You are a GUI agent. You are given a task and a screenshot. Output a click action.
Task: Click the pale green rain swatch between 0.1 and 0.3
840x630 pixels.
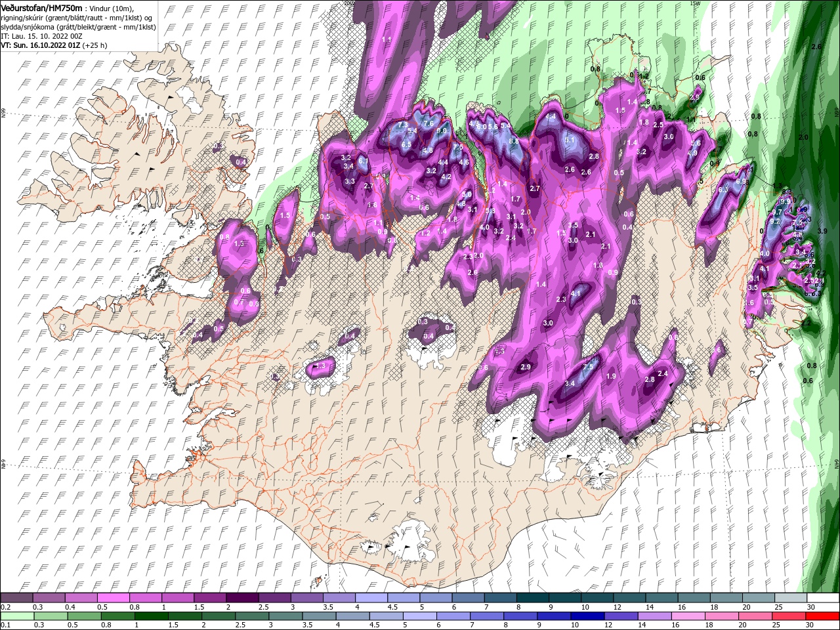click(17, 616)
